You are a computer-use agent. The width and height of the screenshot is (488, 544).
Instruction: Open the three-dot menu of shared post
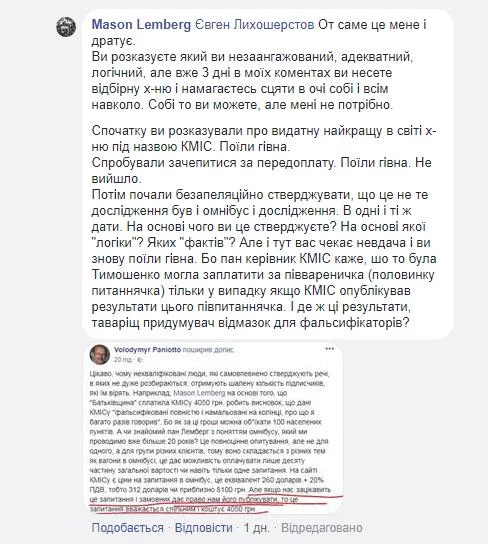pos(329,349)
